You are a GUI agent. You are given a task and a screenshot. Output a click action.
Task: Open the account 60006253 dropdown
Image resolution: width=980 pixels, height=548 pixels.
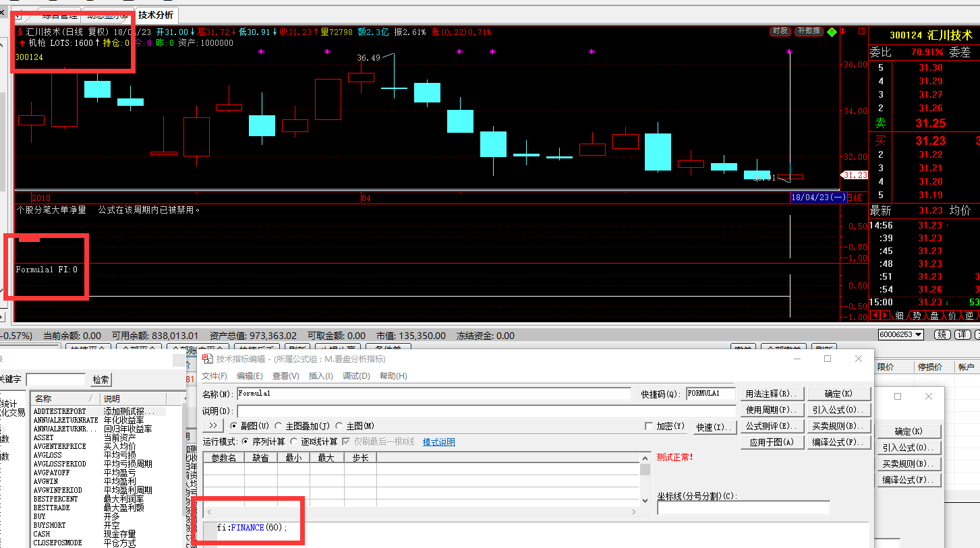(x=901, y=335)
